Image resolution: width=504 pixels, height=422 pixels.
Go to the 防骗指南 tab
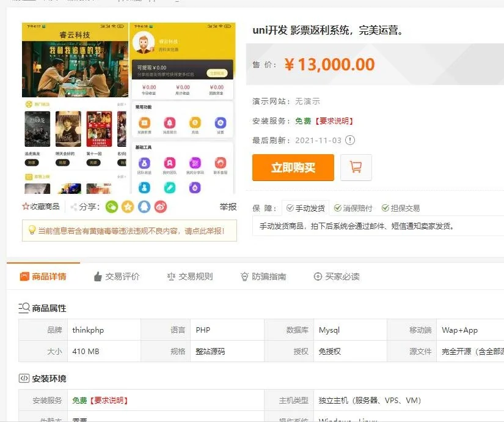[263, 276]
